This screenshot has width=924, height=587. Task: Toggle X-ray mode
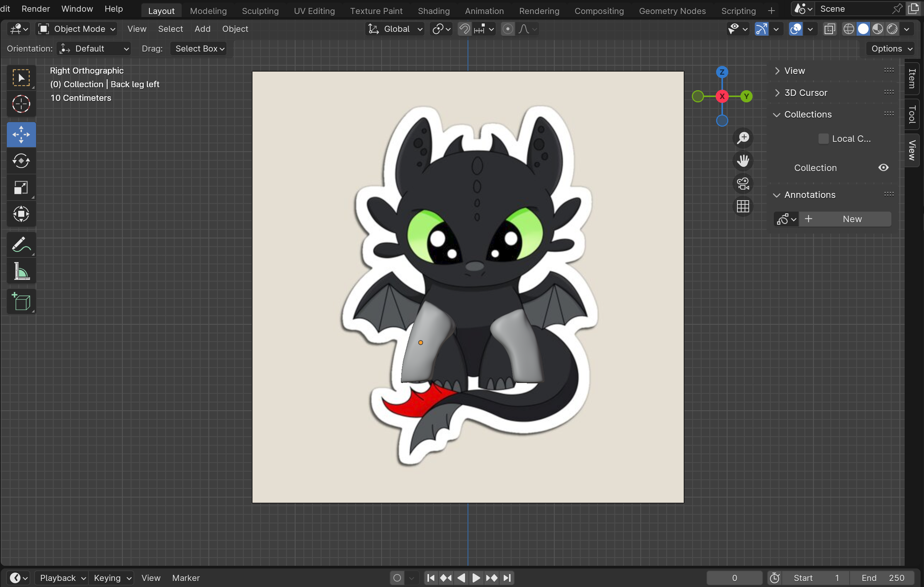point(830,29)
